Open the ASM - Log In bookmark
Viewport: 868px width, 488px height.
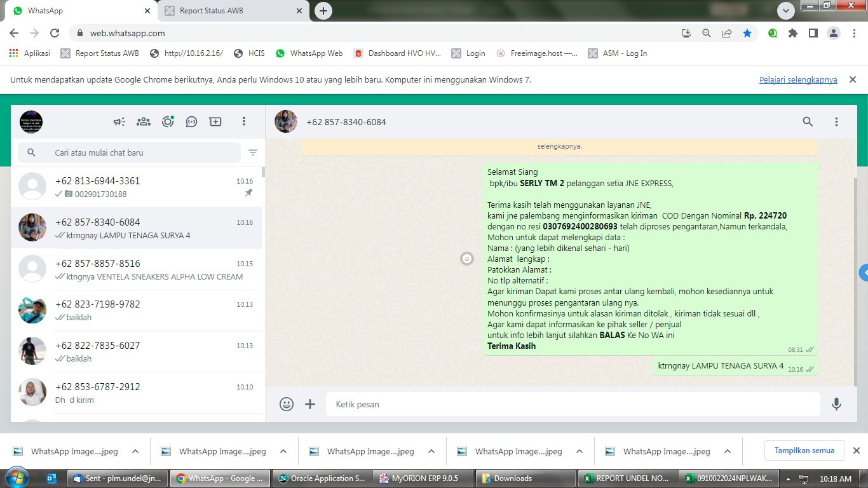pos(618,53)
